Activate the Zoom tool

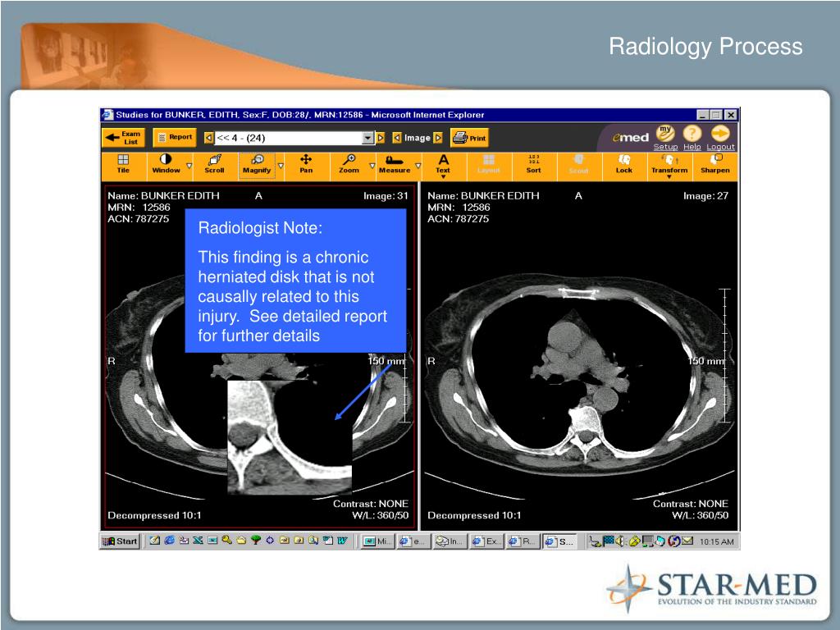tap(349, 164)
